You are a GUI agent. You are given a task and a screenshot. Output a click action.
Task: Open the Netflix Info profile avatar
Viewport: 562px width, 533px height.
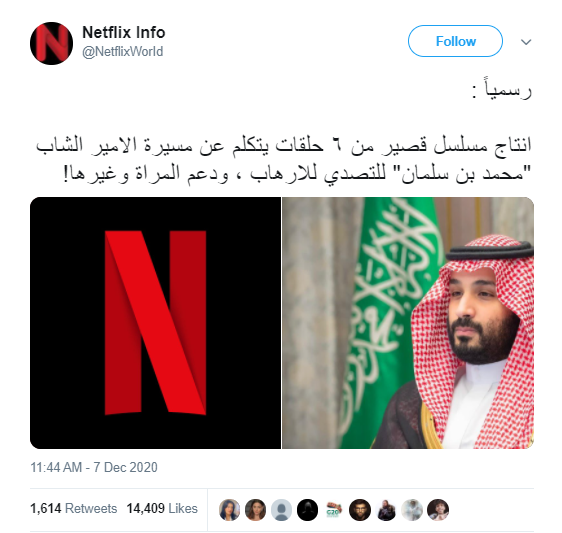52,43
